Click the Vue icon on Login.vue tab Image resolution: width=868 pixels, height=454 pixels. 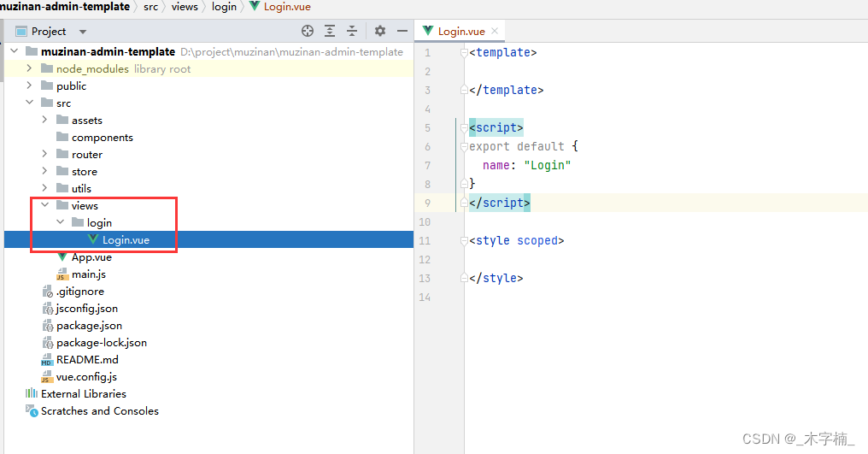[x=428, y=31]
